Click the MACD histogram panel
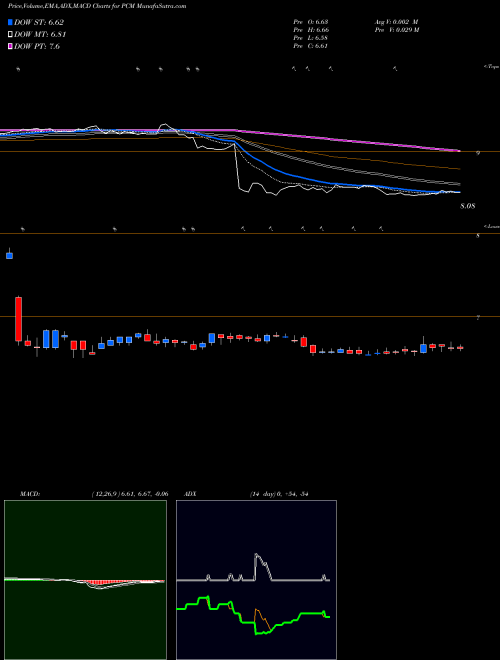500x660 pixels. 85,580
